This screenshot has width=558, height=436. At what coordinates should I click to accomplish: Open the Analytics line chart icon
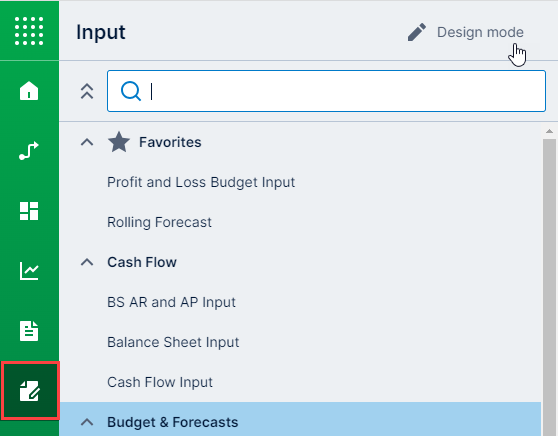(29, 271)
